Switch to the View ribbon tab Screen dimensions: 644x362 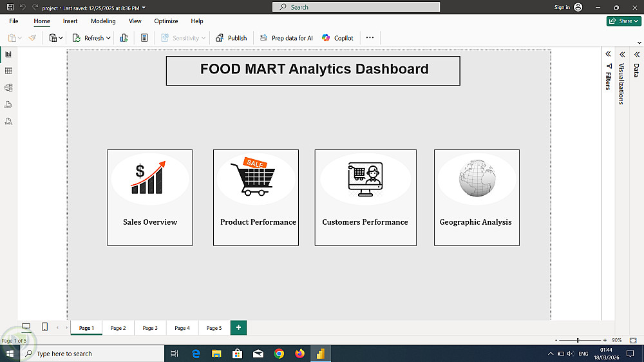[x=135, y=21]
